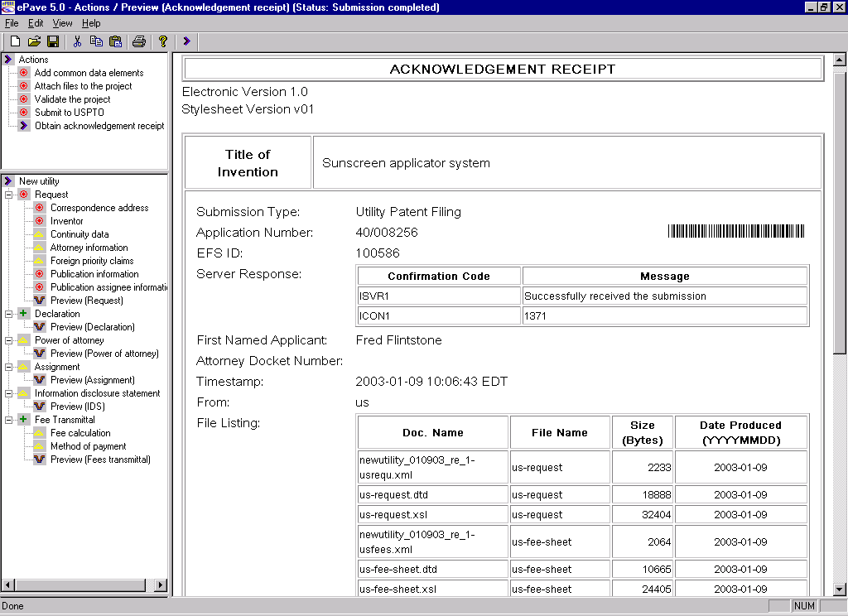Click the Paste clipboard toolbar icon
Screen dimensions: 848x616
click(115, 41)
